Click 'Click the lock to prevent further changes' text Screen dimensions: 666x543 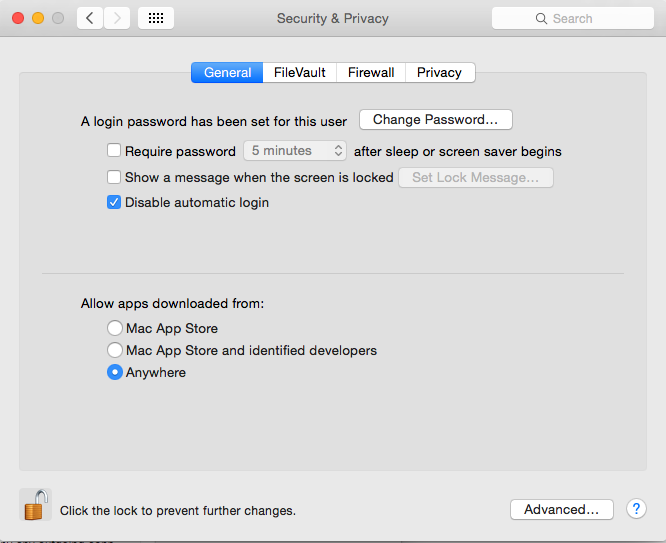(178, 510)
